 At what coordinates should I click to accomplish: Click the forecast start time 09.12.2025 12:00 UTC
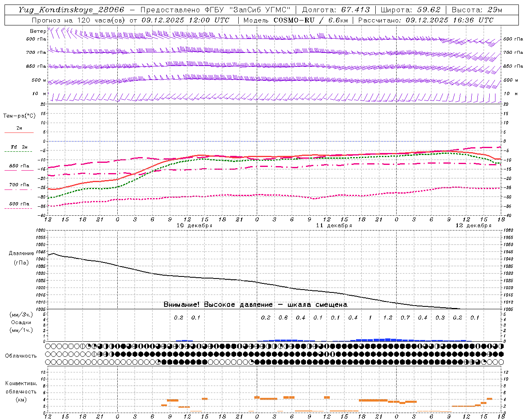(x=185, y=20)
